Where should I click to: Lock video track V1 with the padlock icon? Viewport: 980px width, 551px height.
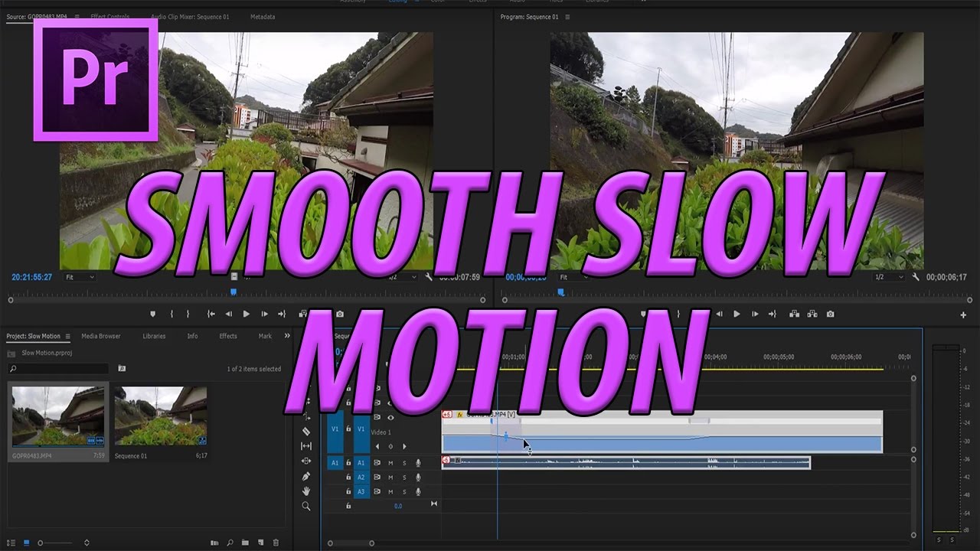click(348, 429)
